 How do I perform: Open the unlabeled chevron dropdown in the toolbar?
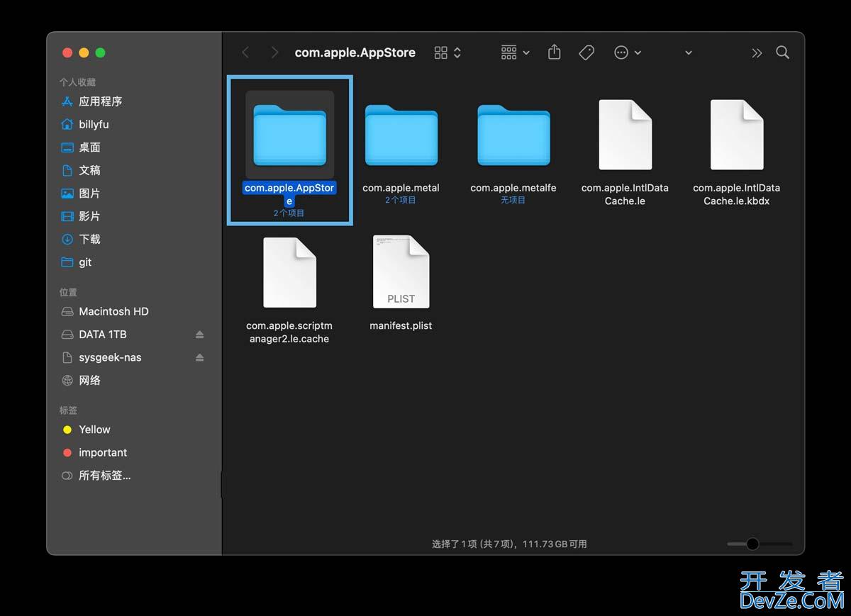(688, 53)
